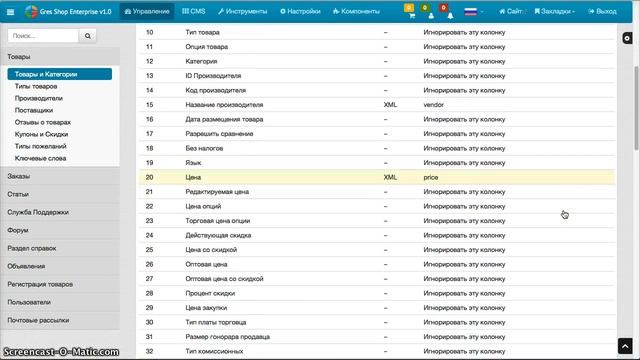This screenshot has height=360, width=640.
Task: Open the Компоненты menu
Action: pyautogui.click(x=356, y=11)
